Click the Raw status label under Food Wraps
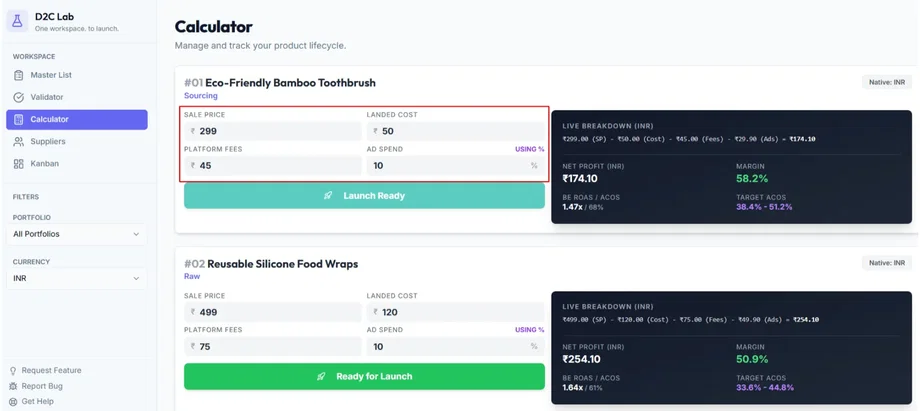Image resolution: width=920 pixels, height=411 pixels. (191, 276)
